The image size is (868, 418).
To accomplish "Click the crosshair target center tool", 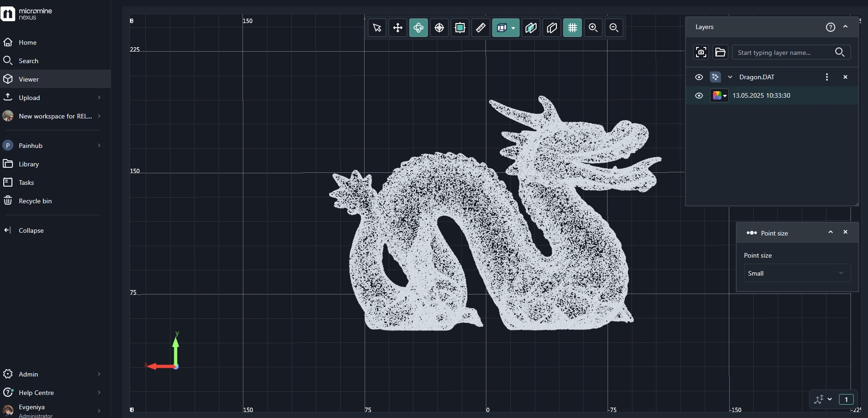I will (439, 28).
